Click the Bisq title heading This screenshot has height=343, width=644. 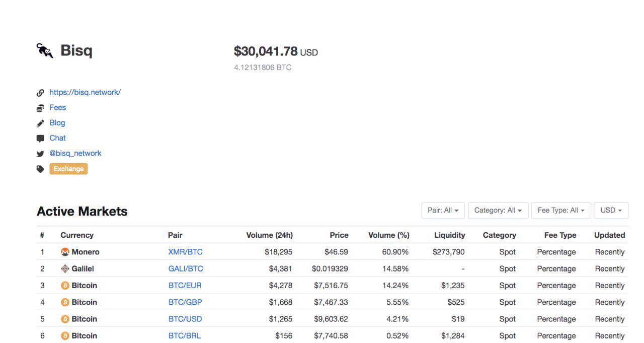[x=76, y=50]
